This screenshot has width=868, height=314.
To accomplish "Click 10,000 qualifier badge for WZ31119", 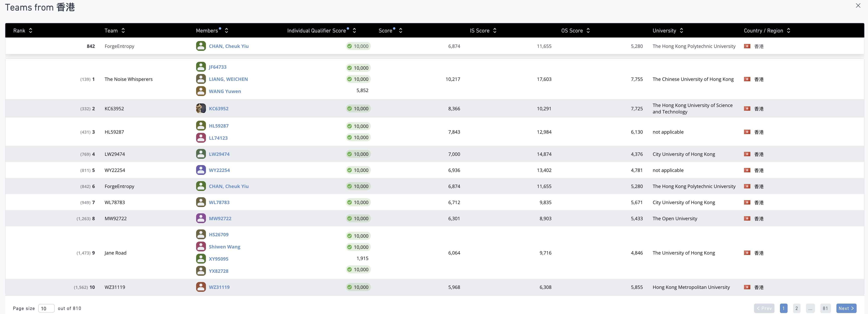I will tap(358, 287).
